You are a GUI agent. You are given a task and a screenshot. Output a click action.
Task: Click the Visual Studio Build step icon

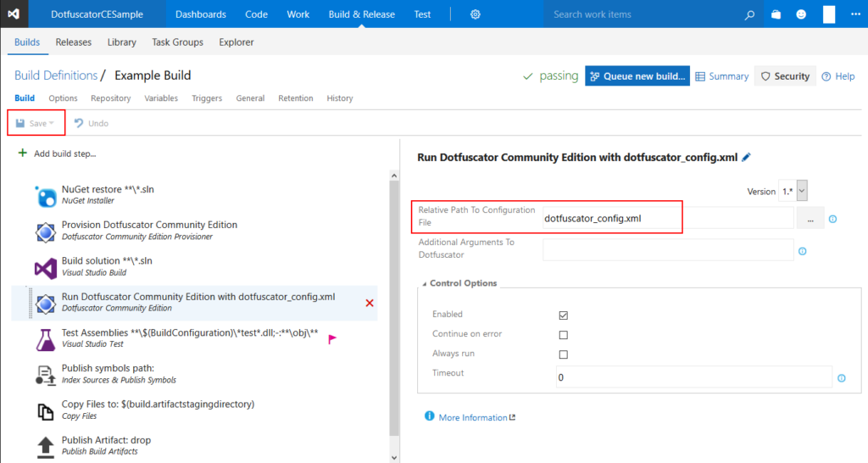tap(46, 268)
